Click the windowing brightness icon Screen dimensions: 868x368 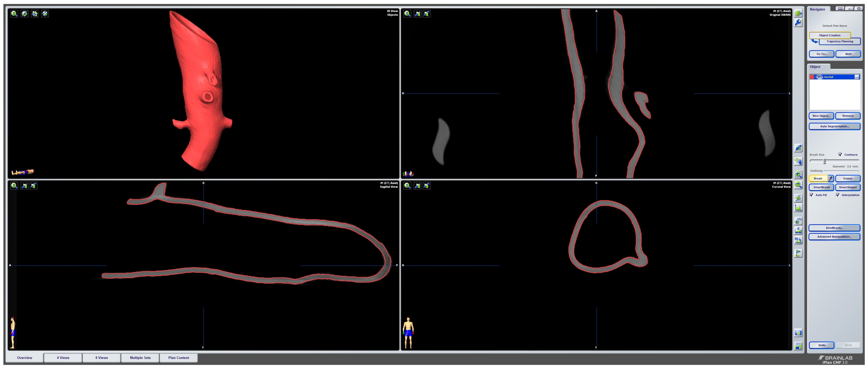tap(798, 198)
